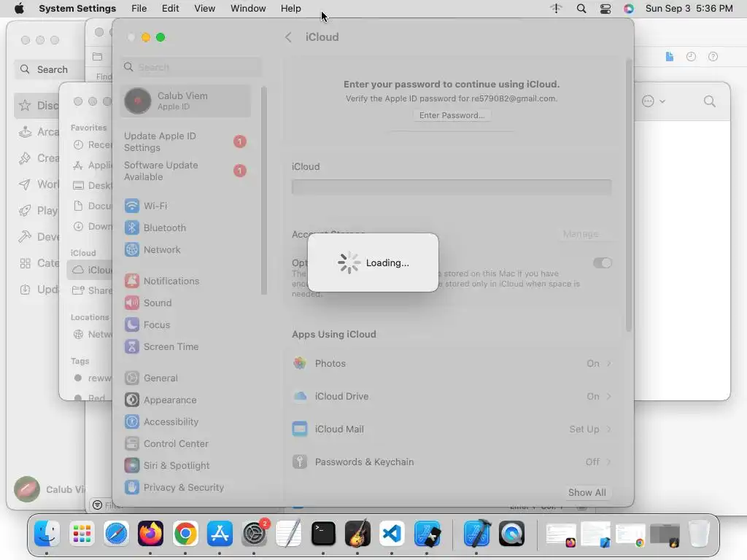The image size is (747, 560).
Task: Select Software Update Available item
Action: tap(186, 171)
